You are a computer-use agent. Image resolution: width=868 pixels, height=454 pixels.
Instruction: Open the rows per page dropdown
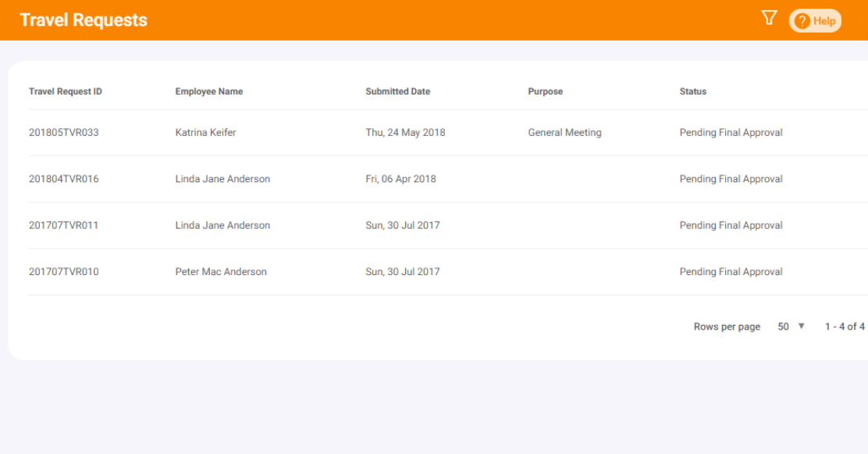(791, 327)
